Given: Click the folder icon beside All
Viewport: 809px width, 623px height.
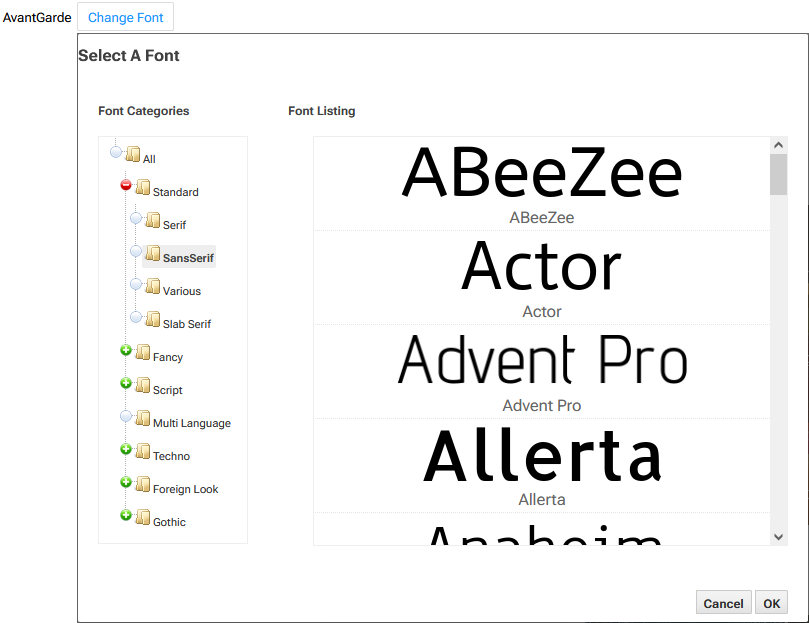Looking at the screenshot, I should click(132, 152).
